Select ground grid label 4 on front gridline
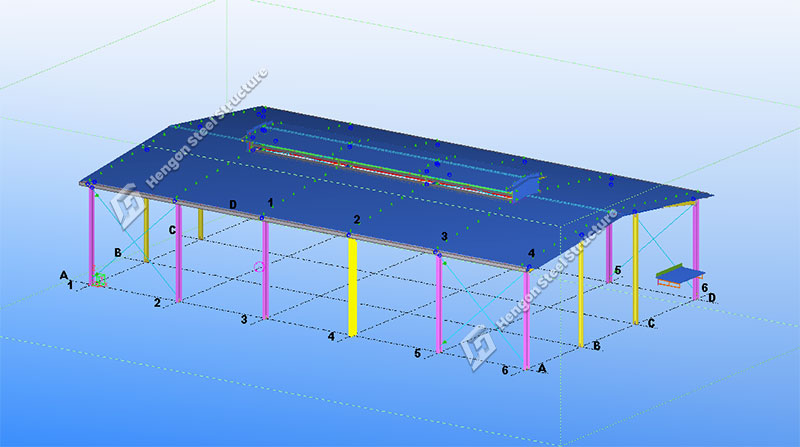The height and width of the screenshot is (447, 800). click(330, 337)
